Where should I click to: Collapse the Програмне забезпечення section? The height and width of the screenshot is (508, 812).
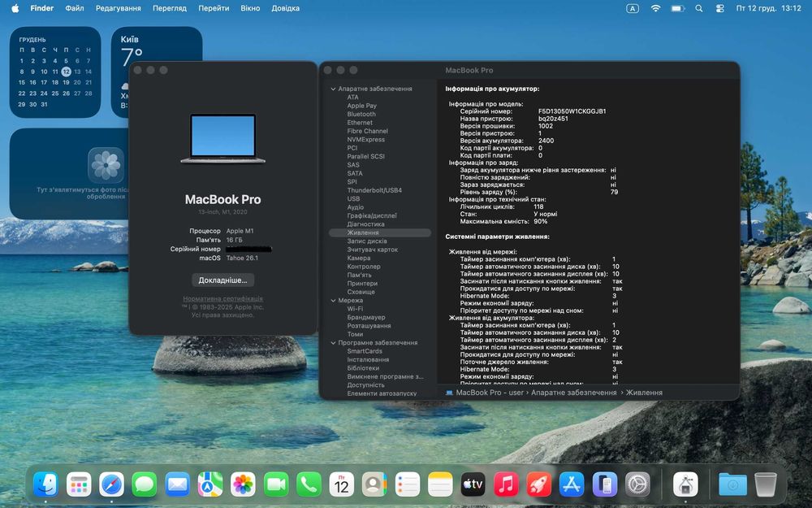[x=333, y=343]
